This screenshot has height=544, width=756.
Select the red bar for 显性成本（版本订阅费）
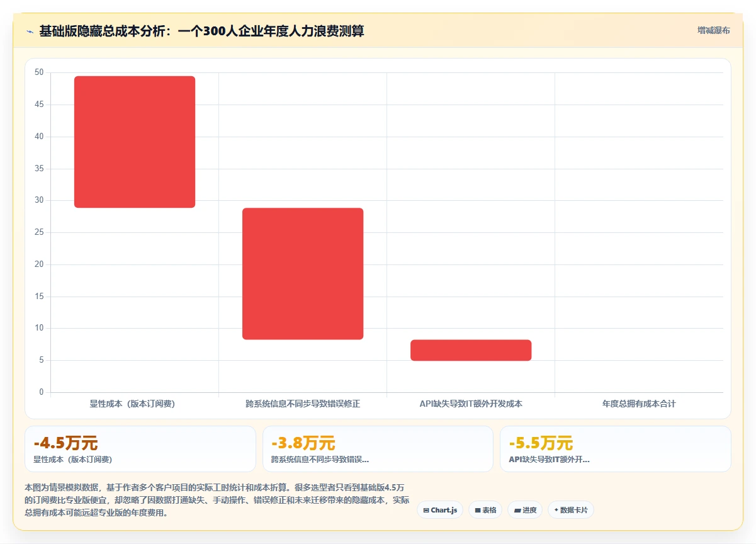point(135,142)
